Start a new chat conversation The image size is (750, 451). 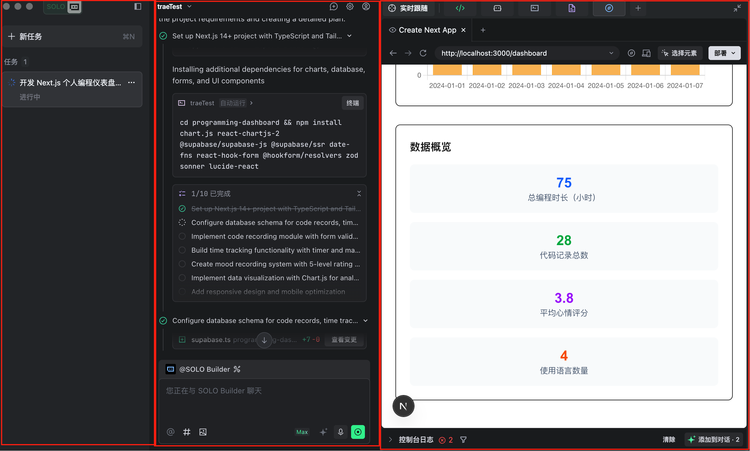tap(334, 7)
